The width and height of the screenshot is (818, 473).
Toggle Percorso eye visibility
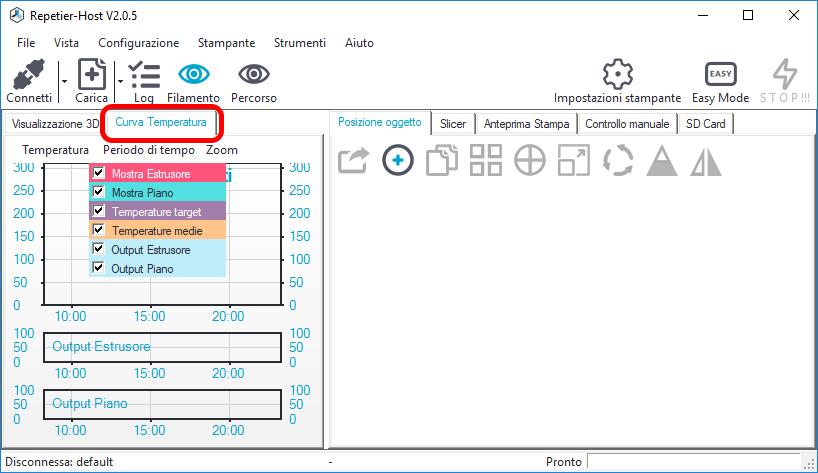click(254, 74)
